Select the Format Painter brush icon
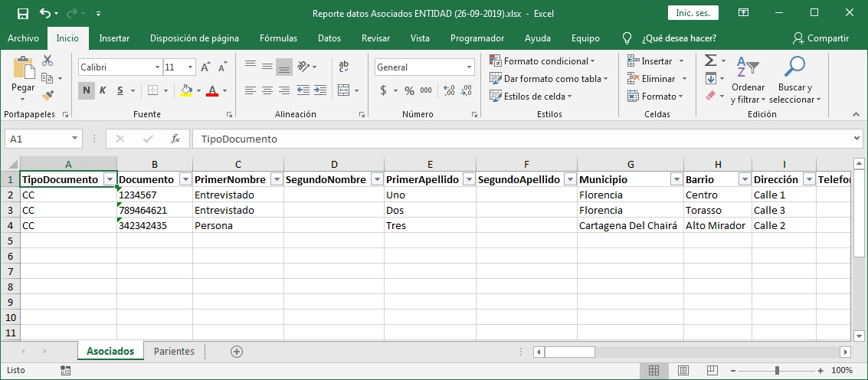This screenshot has height=380, width=868. click(x=47, y=96)
